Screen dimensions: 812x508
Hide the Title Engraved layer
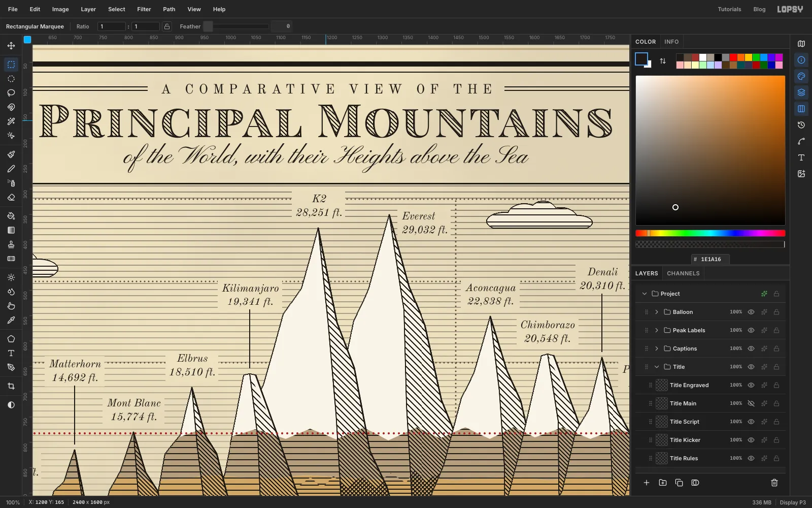tap(751, 385)
